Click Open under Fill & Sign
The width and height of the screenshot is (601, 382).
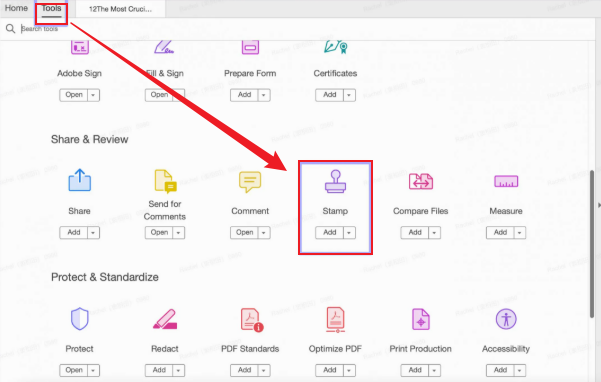point(159,95)
